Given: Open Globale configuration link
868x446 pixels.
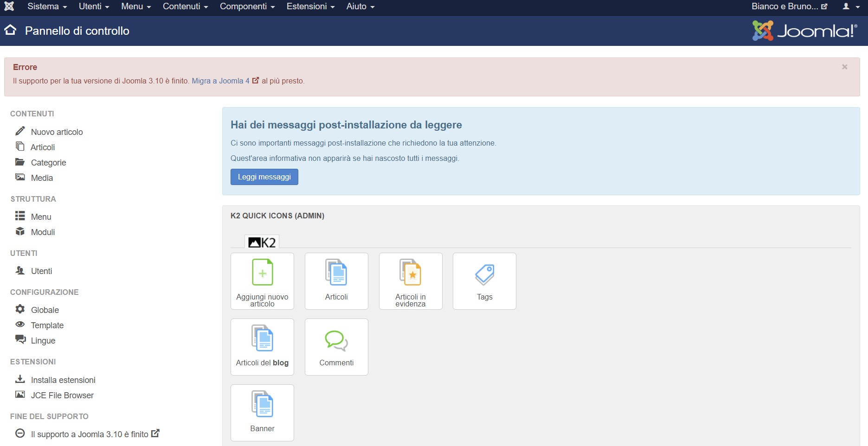Looking at the screenshot, I should 45,310.
